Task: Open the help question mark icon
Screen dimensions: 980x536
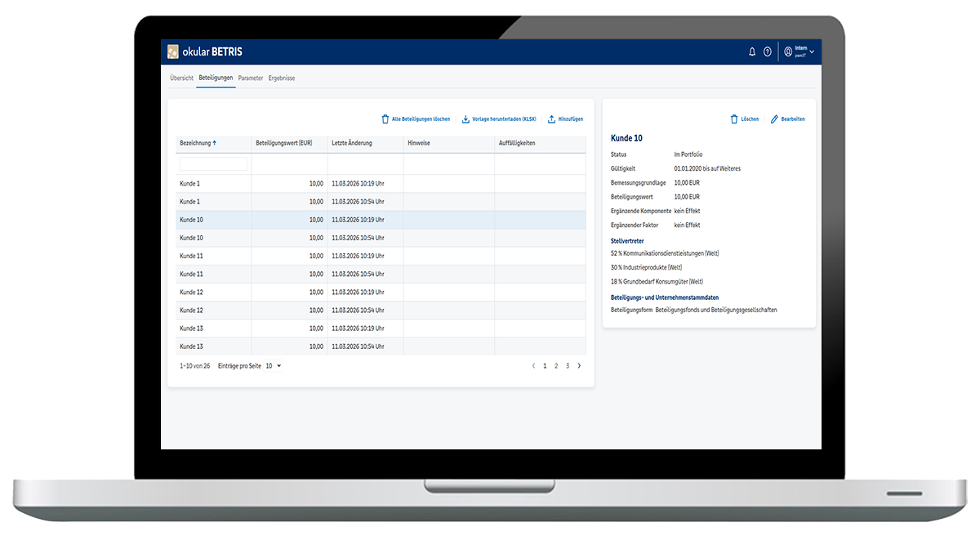Action: click(768, 51)
